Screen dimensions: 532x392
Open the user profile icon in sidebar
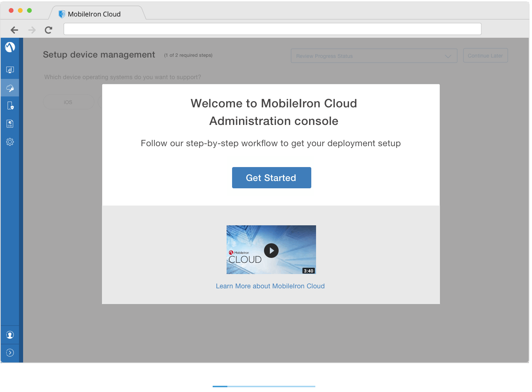[x=10, y=335]
